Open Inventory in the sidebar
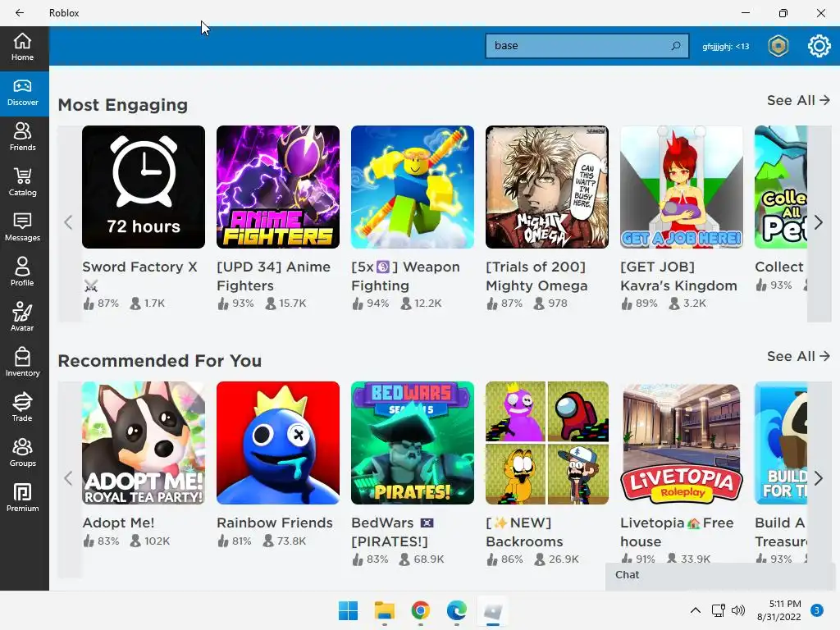The height and width of the screenshot is (630, 840). (x=22, y=363)
